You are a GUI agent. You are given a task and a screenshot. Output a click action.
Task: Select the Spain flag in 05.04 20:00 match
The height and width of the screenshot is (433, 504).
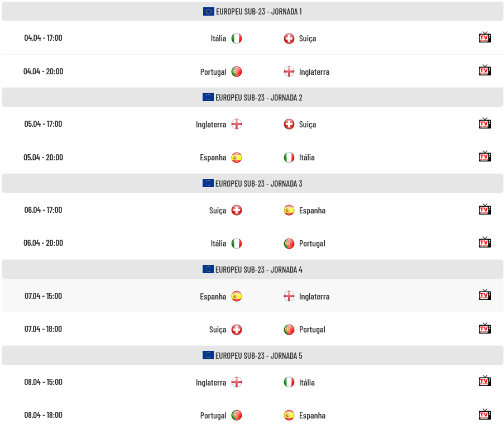tap(237, 158)
